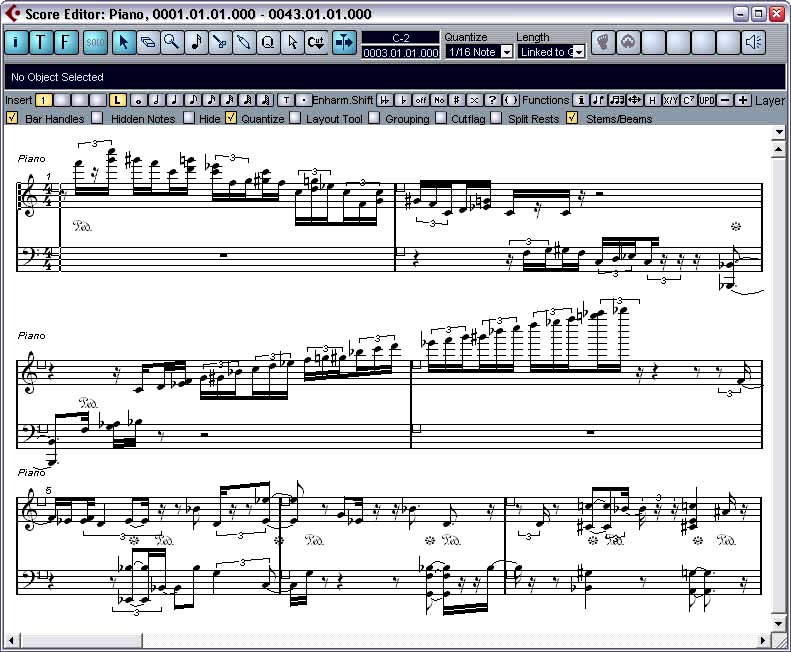Select the Erase tool
Screen dimensions: 791x652
click(x=148, y=42)
